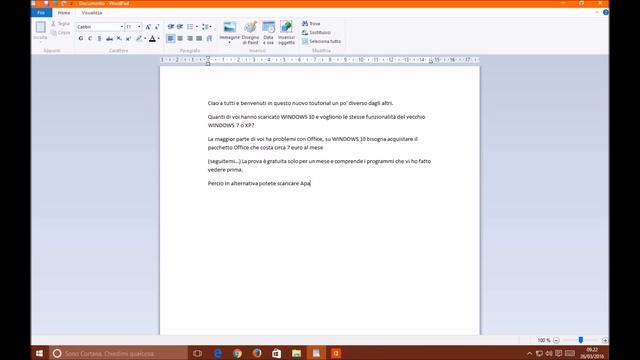Image resolution: width=640 pixels, height=360 pixels.
Task: Click the orange Office taskbar icon
Action: (x=336, y=353)
